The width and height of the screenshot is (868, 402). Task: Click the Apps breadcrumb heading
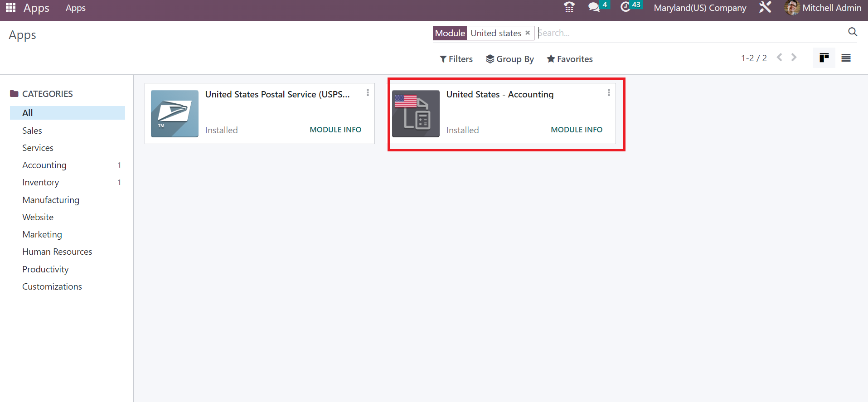[23, 35]
